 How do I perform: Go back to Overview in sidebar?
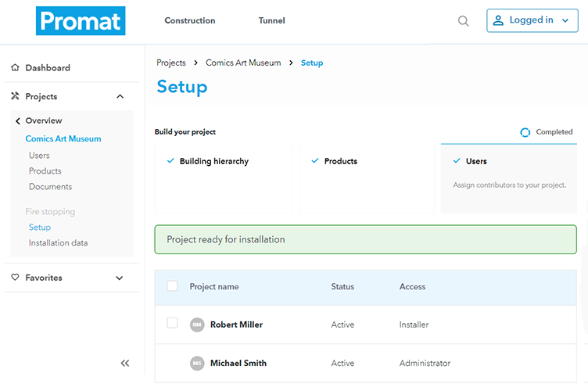[44, 120]
